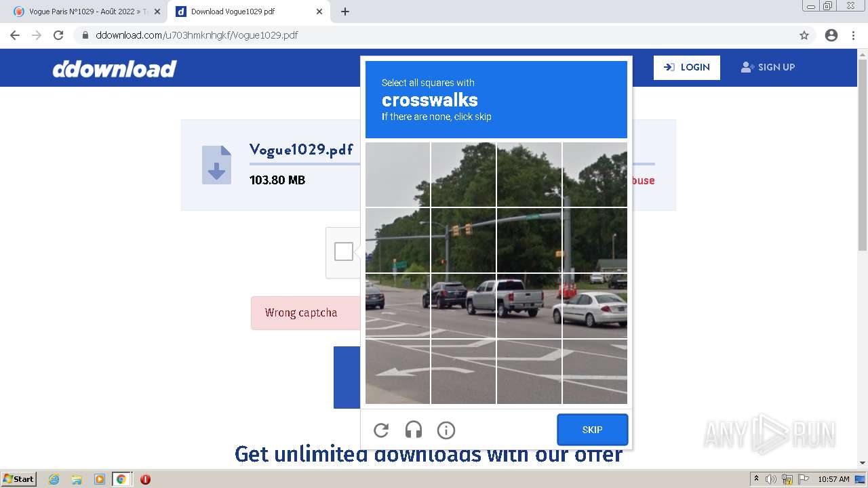Image resolution: width=868 pixels, height=488 pixels.
Task: Open captcha info icon
Action: (446, 430)
